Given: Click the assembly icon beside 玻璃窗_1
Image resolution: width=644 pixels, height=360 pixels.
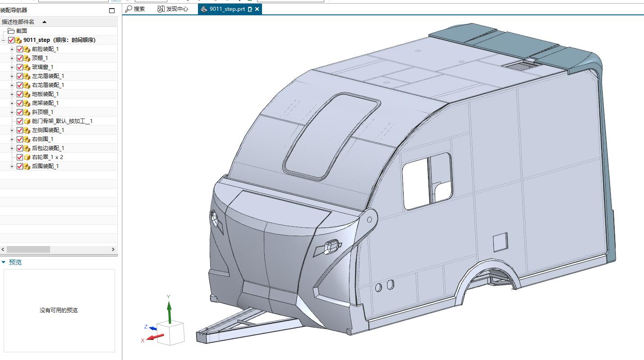Looking at the screenshot, I should coord(27,67).
